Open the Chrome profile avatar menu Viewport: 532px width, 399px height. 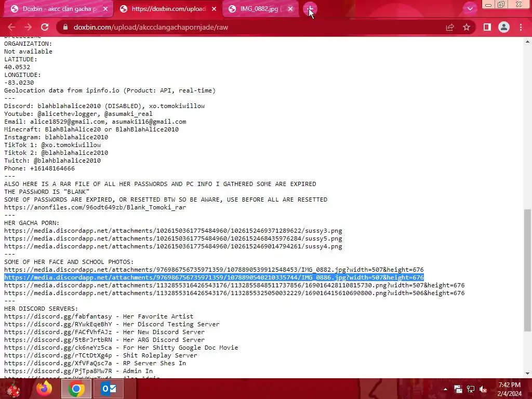504,27
